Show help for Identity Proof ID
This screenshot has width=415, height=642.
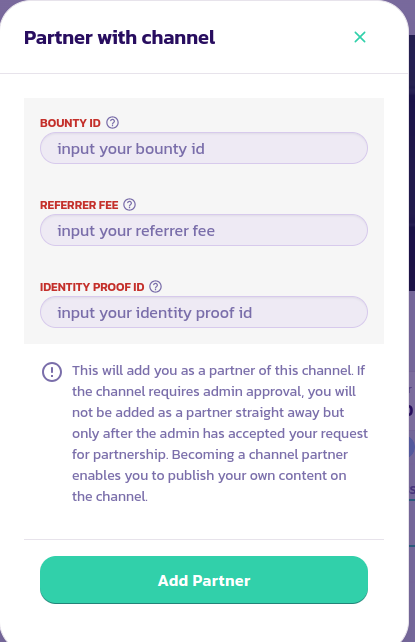156,287
